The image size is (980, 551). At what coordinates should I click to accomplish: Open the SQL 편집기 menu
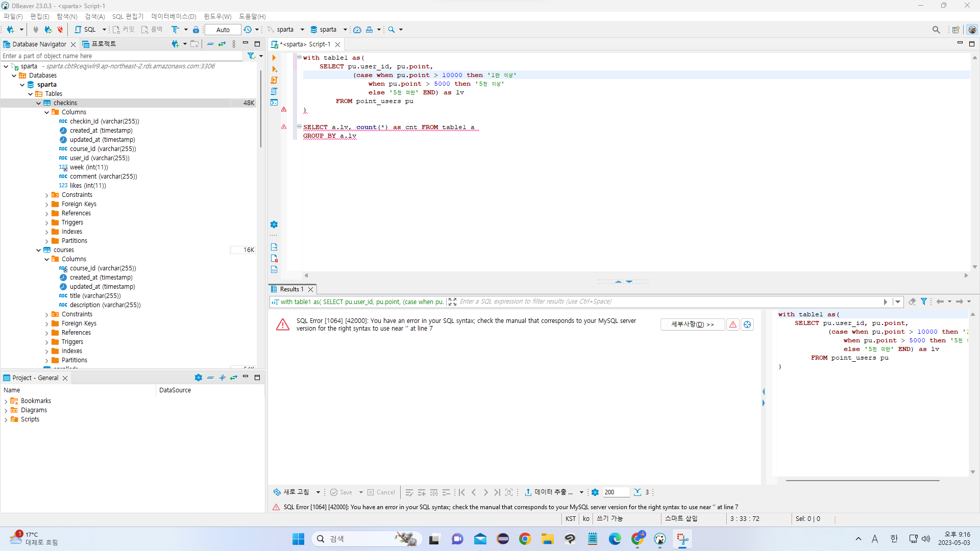(128, 16)
